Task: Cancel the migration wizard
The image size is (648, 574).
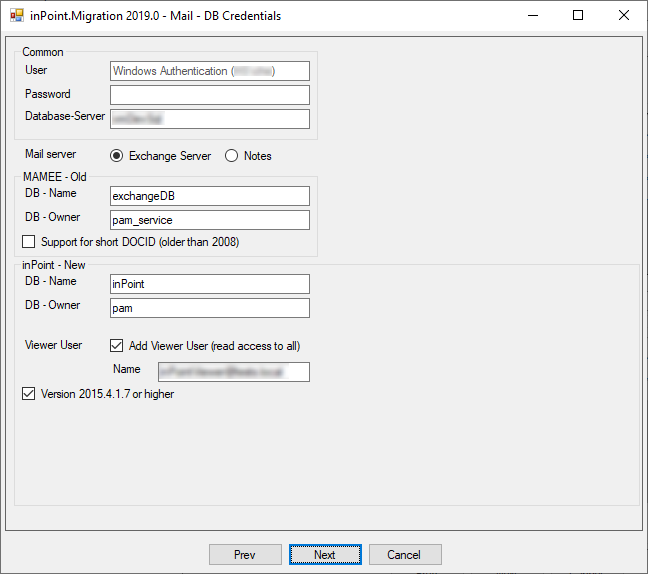Action: [405, 555]
